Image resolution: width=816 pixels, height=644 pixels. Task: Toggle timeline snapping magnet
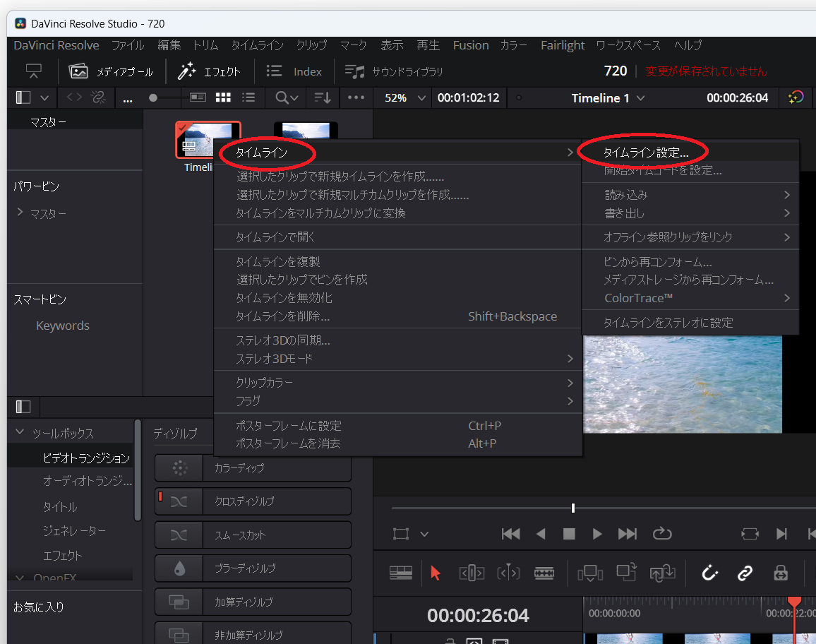tap(709, 573)
